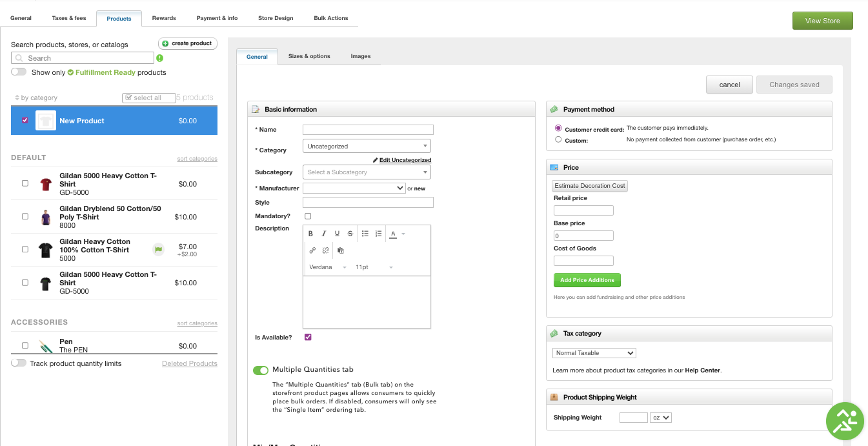Apply bold formatting in Description editor
This screenshot has width=868, height=446.
coord(310,234)
